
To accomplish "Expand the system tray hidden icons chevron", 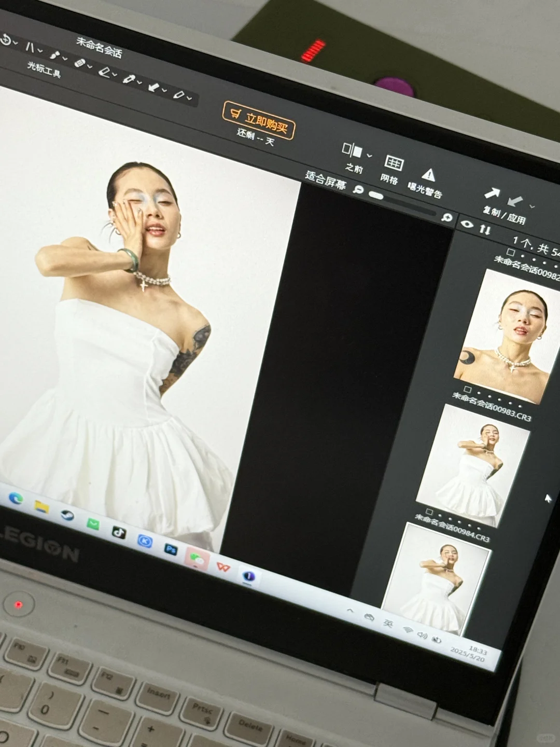I will (x=351, y=611).
